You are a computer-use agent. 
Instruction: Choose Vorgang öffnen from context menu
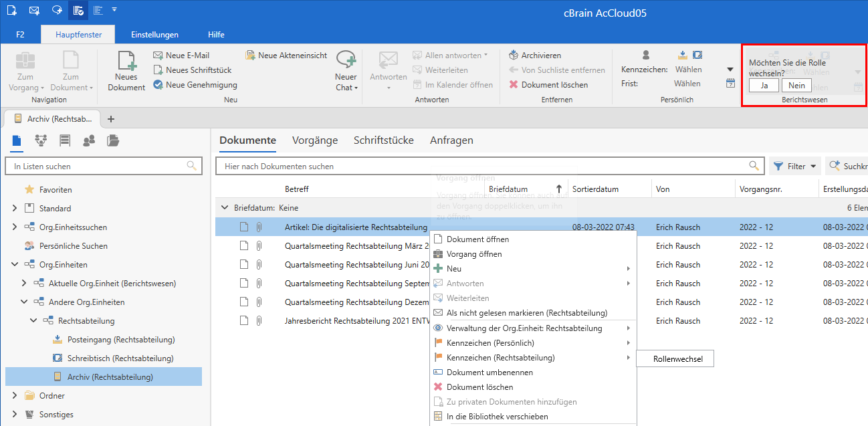474,254
